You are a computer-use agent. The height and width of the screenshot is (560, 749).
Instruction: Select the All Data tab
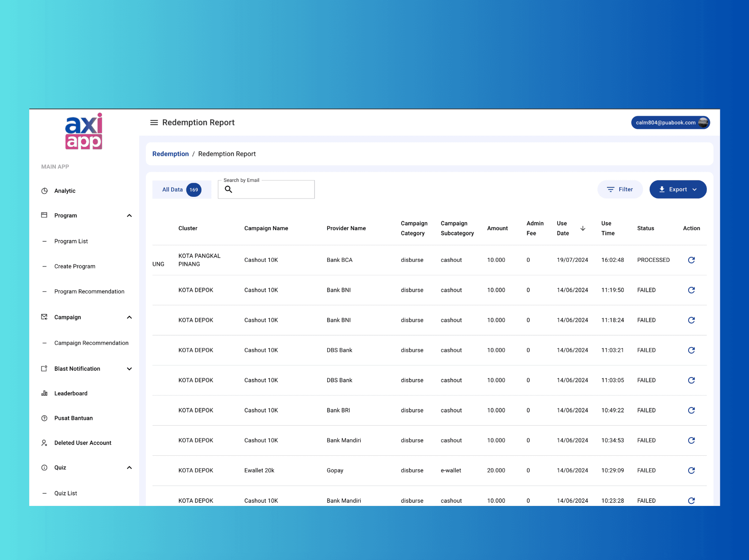click(x=181, y=190)
